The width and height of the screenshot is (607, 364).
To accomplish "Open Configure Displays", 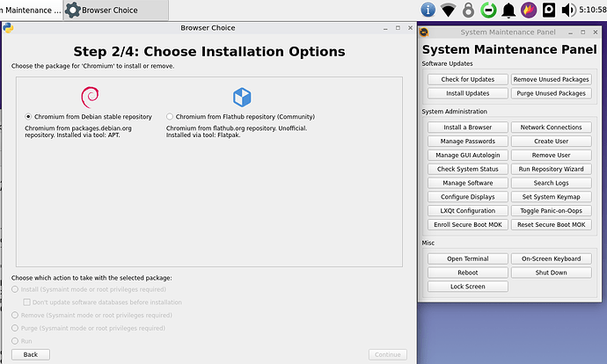I will tap(468, 197).
